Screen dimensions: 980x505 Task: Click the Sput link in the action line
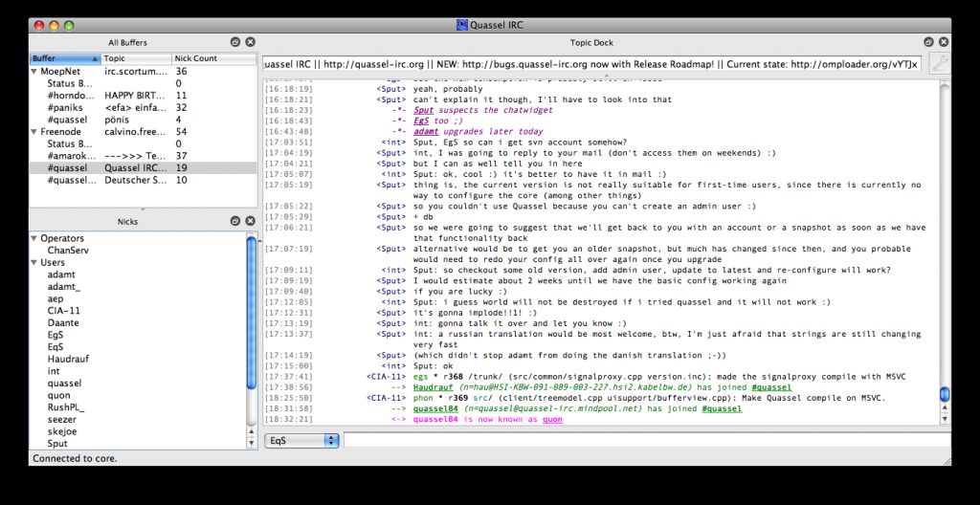(424, 110)
